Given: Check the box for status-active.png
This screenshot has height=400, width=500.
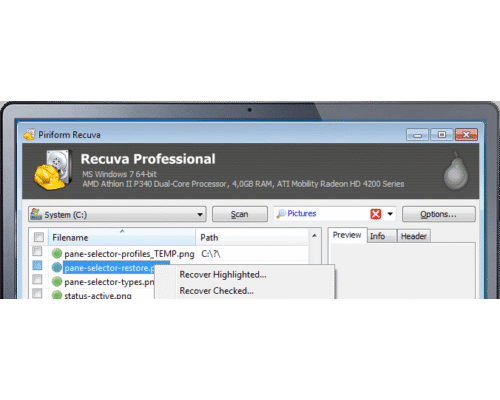Looking at the screenshot, I should [37, 293].
